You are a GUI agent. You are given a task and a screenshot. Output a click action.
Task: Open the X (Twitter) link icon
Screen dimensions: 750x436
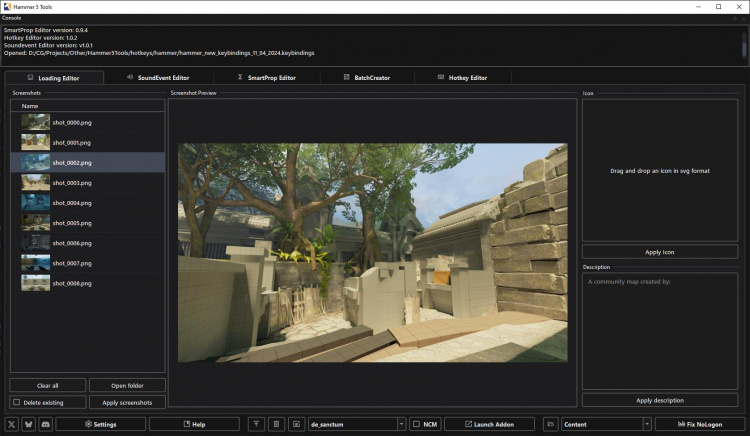pyautogui.click(x=13, y=424)
